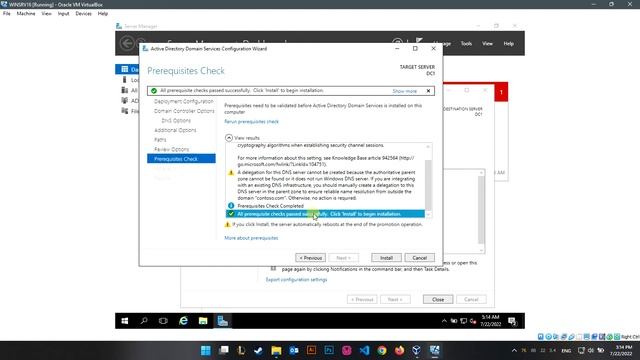Click the green check icon in notification bar
Screen dimensions: 640x360
pyautogui.click(x=154, y=91)
